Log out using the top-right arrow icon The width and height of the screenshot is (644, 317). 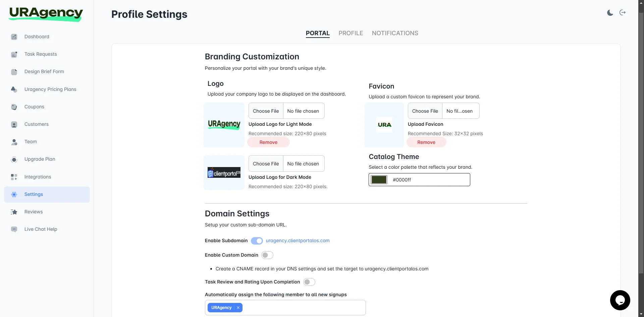click(x=623, y=12)
